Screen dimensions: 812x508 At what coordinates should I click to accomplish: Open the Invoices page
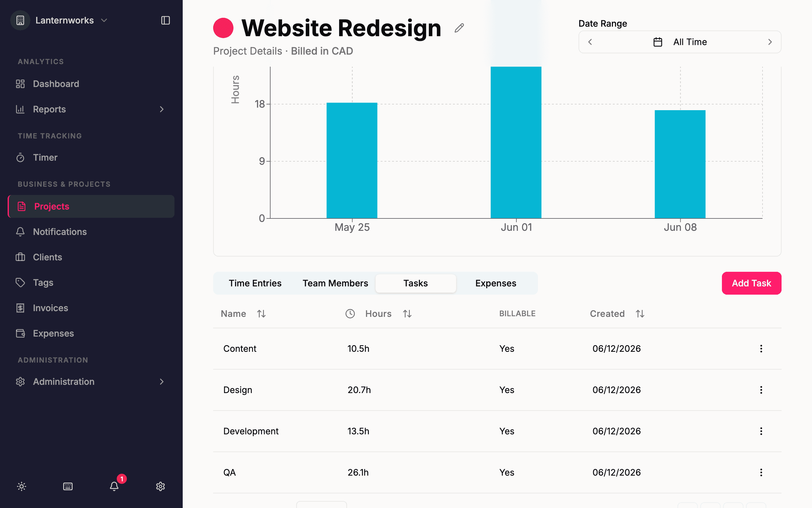tap(91, 308)
